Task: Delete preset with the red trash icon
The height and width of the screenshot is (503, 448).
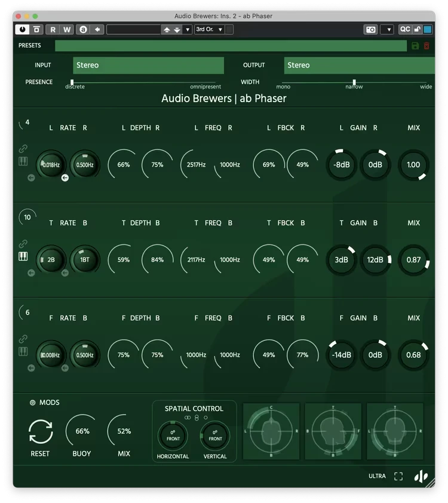Action: 426,46
